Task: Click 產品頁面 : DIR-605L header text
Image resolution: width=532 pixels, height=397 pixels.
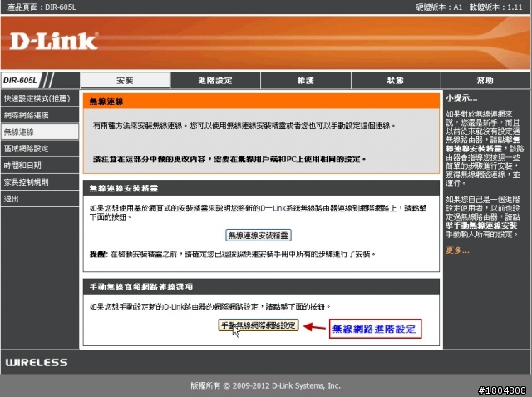Action: point(42,7)
